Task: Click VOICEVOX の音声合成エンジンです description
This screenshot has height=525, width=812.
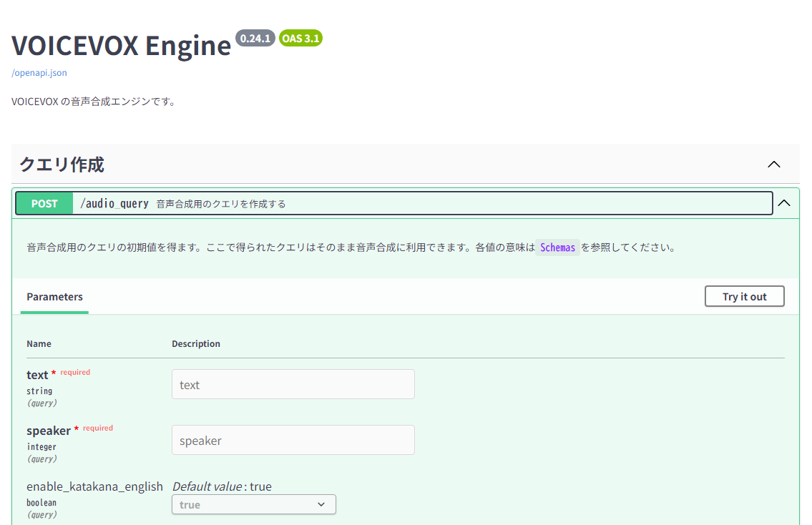Action: click(94, 102)
